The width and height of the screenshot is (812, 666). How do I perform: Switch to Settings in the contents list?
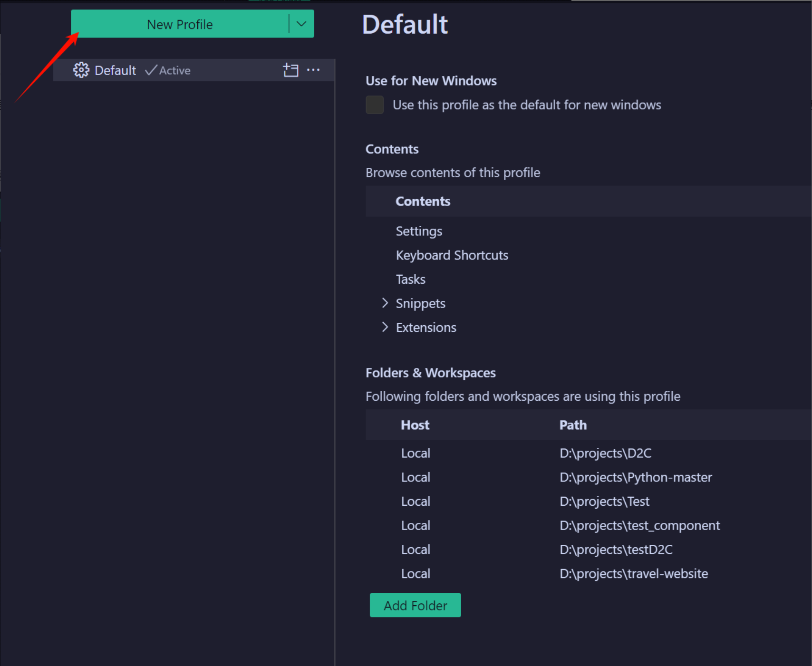tap(418, 231)
